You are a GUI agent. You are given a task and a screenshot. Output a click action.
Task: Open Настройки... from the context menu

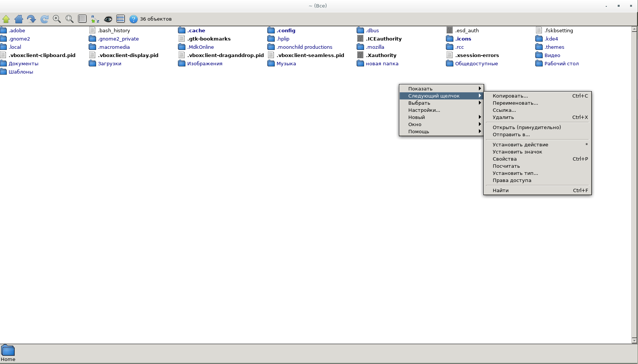tap(441, 110)
